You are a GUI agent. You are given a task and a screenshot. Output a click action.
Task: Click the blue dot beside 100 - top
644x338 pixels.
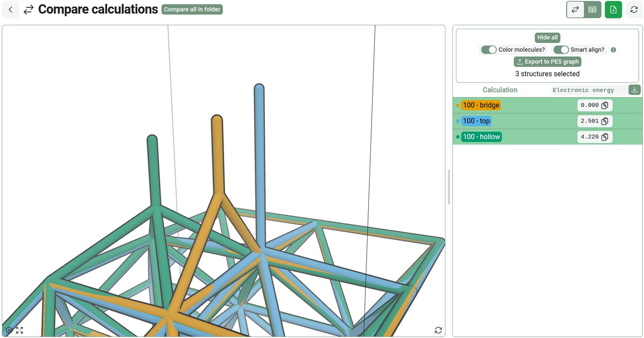[x=457, y=121]
